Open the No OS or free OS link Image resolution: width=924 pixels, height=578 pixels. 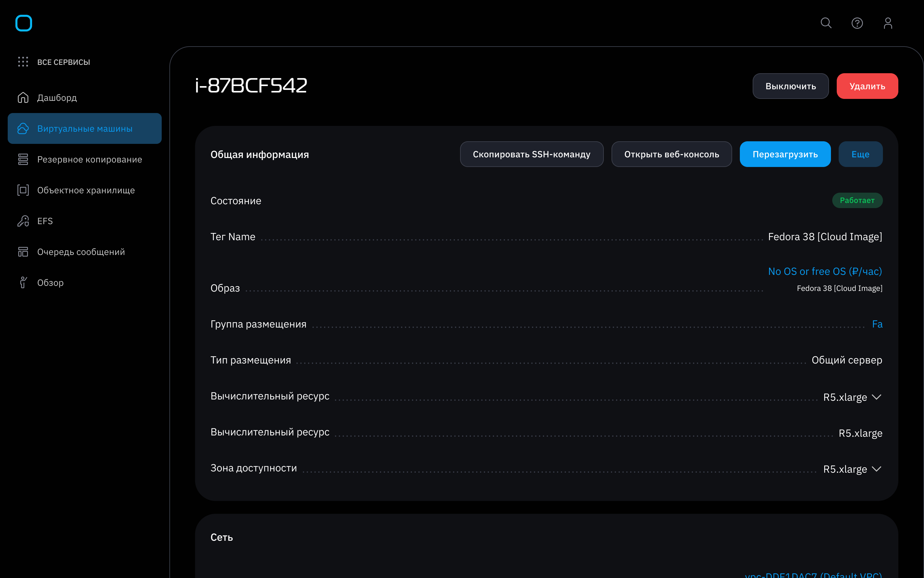click(825, 271)
